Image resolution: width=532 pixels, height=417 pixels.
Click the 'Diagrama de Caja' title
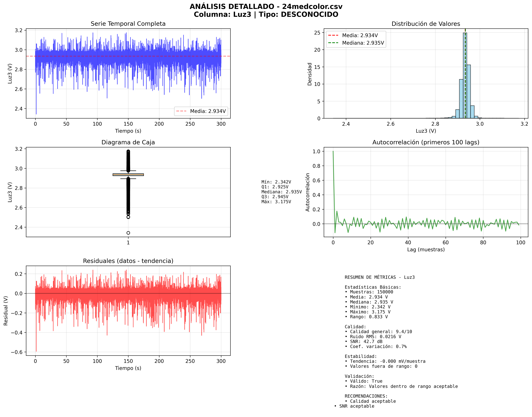coord(128,142)
